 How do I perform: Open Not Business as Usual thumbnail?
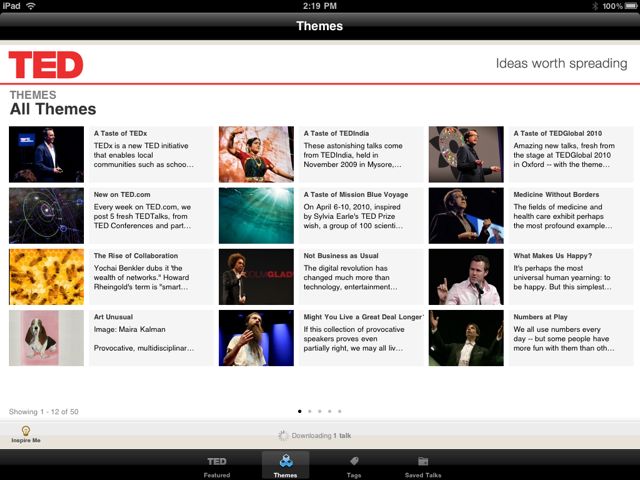256,277
